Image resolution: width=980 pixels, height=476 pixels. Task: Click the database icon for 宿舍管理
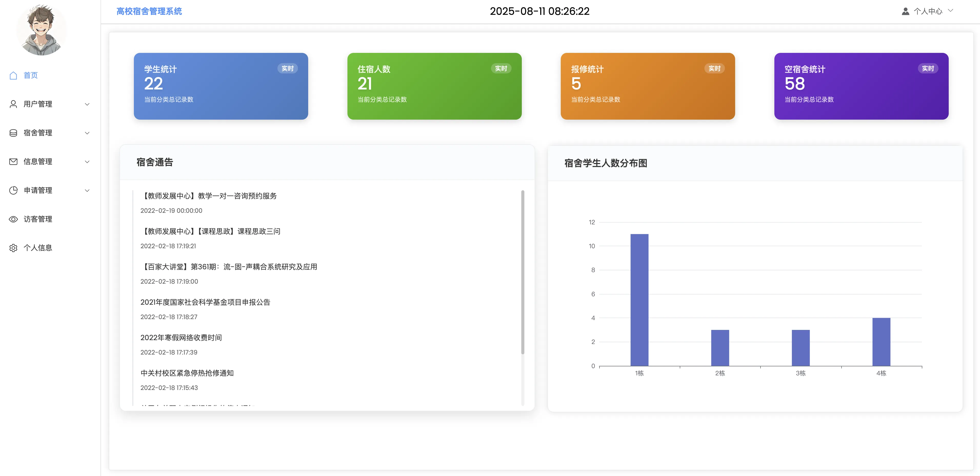(x=13, y=133)
